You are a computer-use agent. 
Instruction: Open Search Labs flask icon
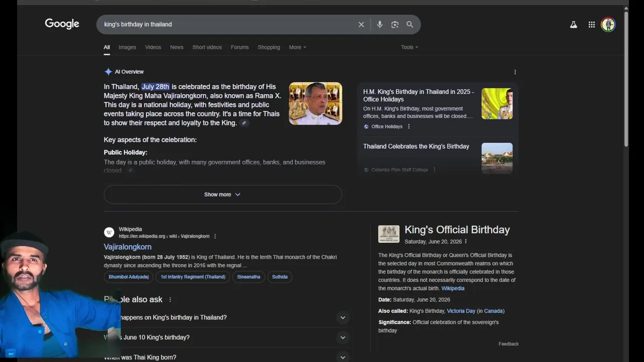(x=574, y=24)
